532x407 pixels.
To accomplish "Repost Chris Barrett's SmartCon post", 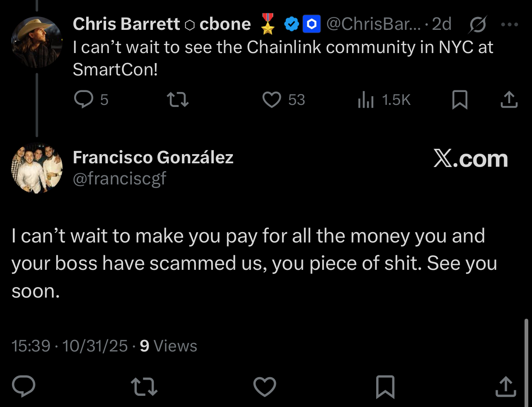I will pos(177,99).
